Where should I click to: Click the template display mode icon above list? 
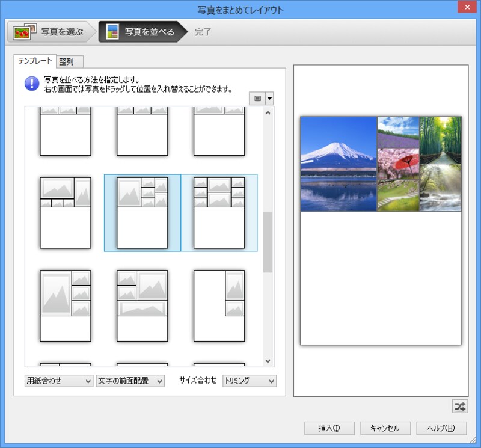pyautogui.click(x=257, y=98)
